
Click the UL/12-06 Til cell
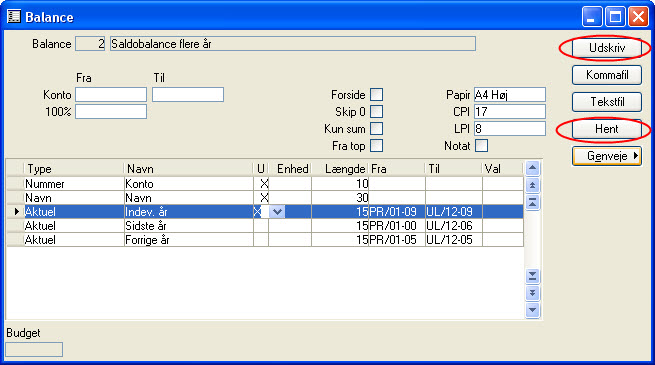pos(454,226)
